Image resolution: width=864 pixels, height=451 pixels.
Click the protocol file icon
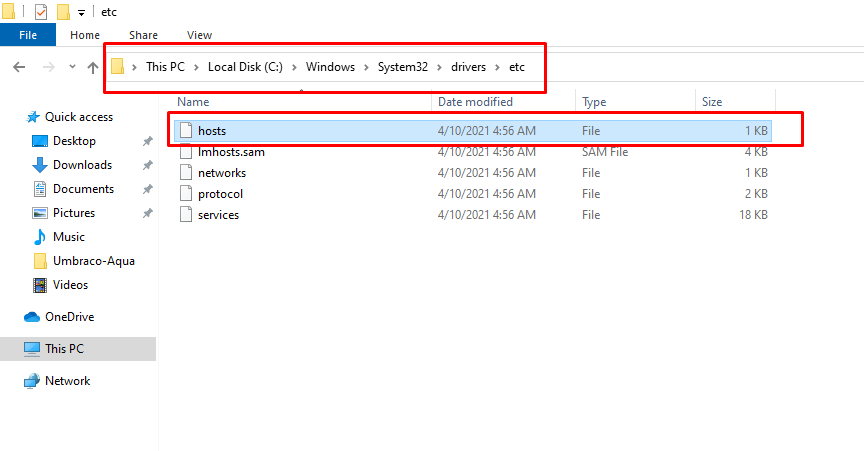(x=186, y=194)
